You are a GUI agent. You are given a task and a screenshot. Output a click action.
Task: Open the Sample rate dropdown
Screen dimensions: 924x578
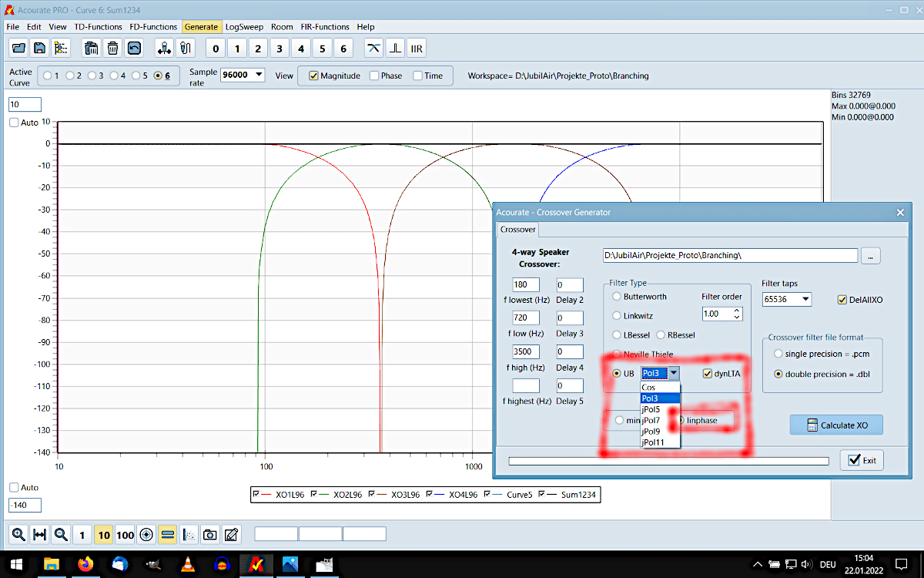tap(258, 75)
